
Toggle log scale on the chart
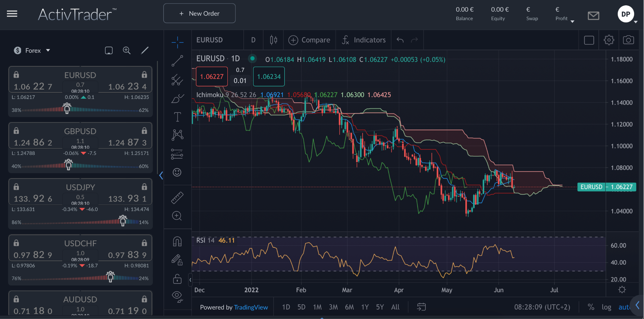606,307
